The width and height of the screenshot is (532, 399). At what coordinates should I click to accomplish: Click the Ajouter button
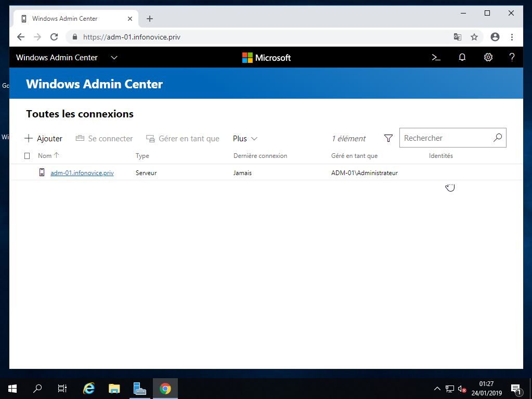click(44, 139)
